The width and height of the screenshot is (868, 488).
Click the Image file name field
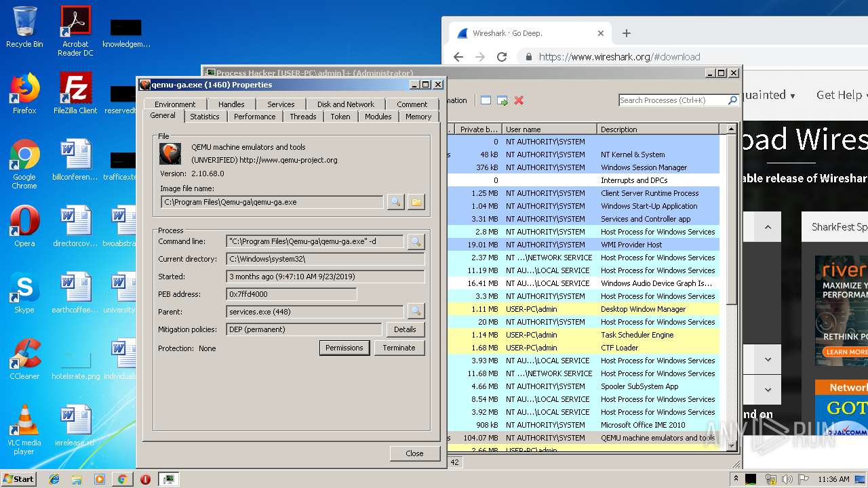point(272,202)
